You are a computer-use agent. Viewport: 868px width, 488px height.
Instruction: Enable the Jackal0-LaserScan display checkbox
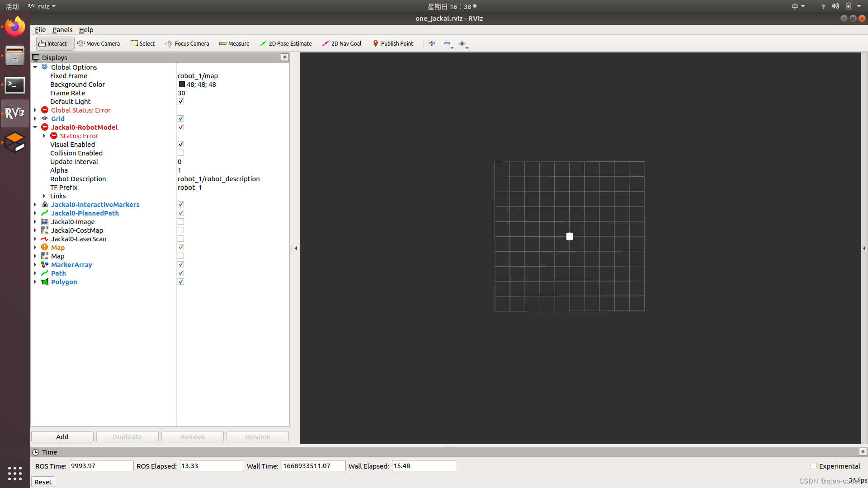[181, 239]
